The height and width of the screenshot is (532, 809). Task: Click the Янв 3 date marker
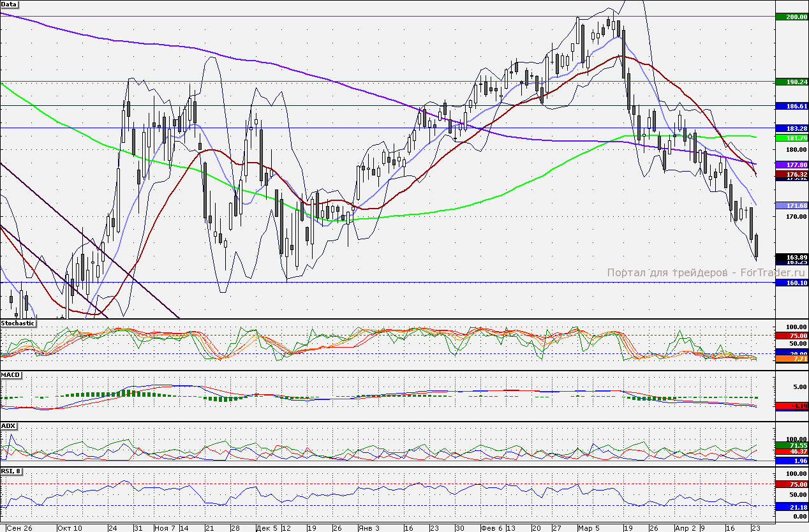point(369,528)
